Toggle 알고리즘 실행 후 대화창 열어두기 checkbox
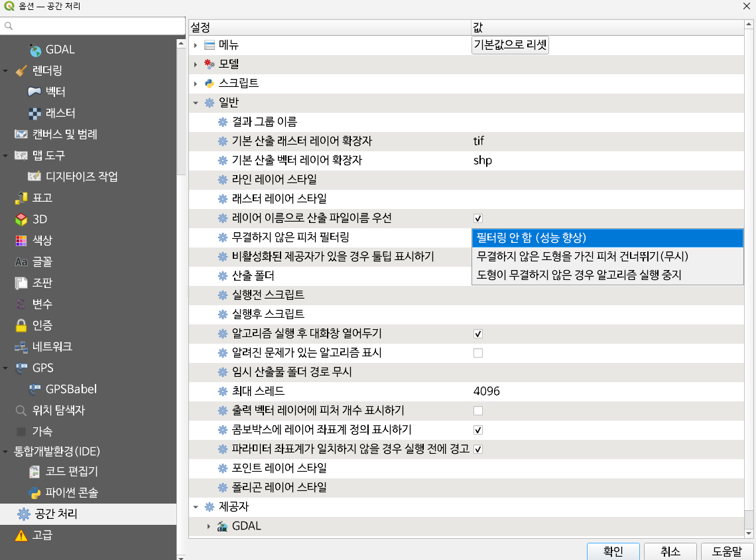Image resolution: width=756 pixels, height=560 pixels. click(477, 334)
